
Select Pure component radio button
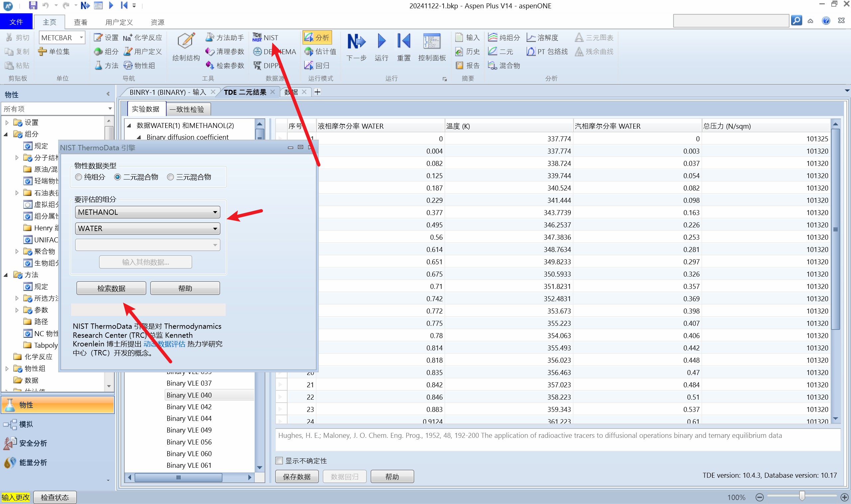pyautogui.click(x=78, y=177)
